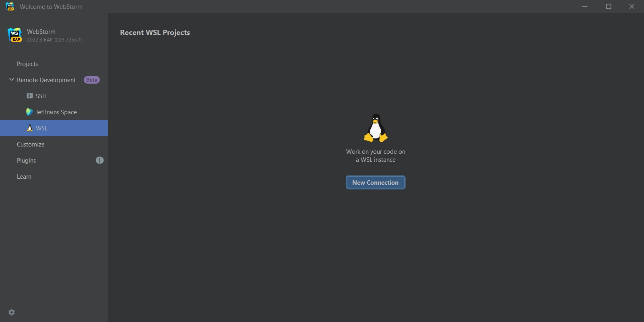
Task: Click the WebStorm EAP logo in sidebar
Action: point(15,35)
